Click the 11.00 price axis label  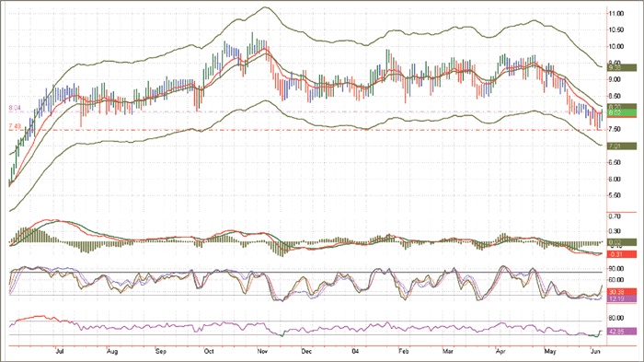tap(615, 14)
